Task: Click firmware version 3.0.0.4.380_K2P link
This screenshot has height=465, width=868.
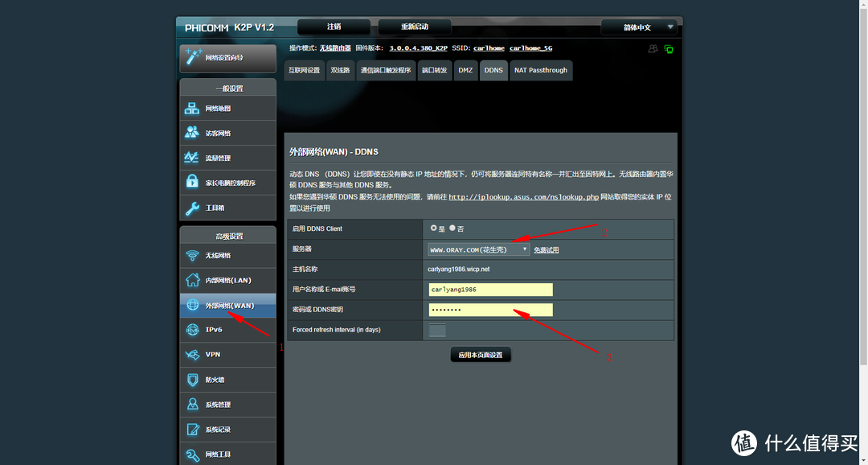Action: point(419,48)
